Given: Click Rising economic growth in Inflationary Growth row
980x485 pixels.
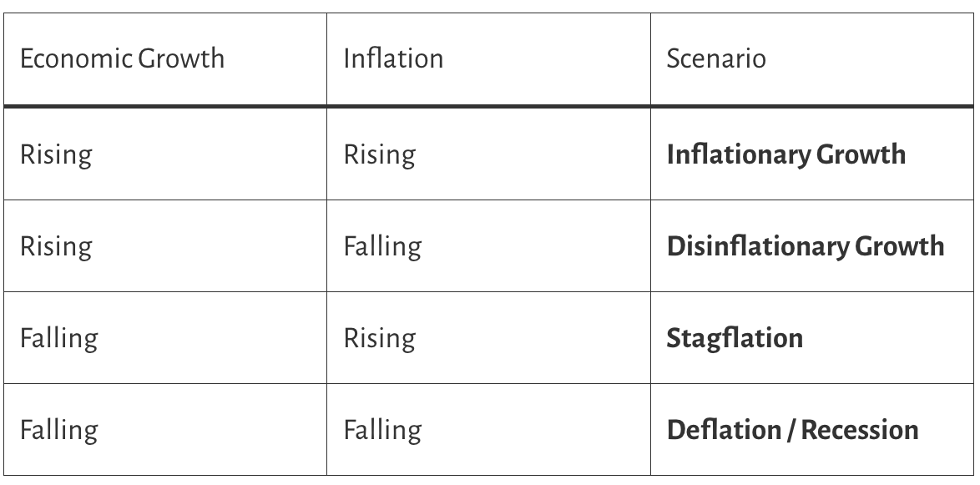Looking at the screenshot, I should point(55,154).
